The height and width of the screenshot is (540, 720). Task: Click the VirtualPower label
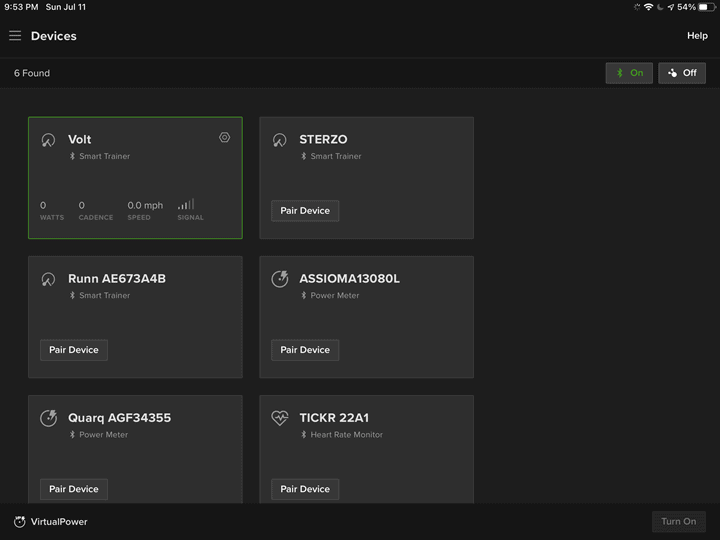coord(59,522)
